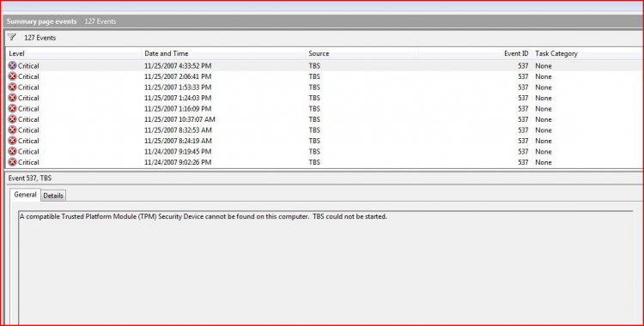Sort by the Event ID column header
Image resolution: width=644 pixels, height=326 pixels.
coord(475,53)
